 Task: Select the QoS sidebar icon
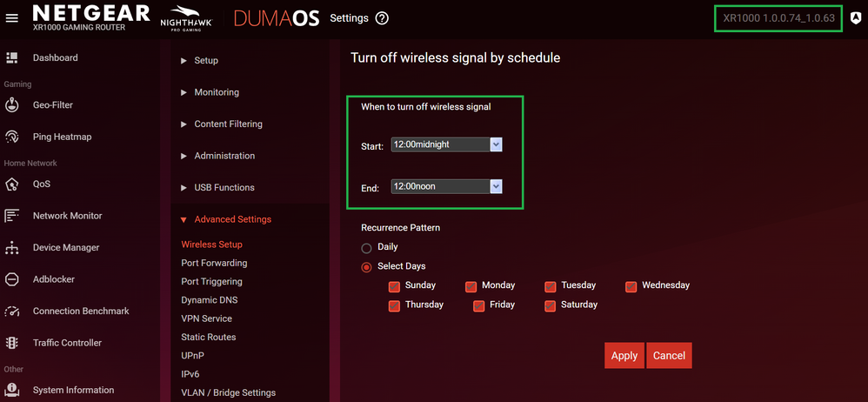click(x=12, y=184)
